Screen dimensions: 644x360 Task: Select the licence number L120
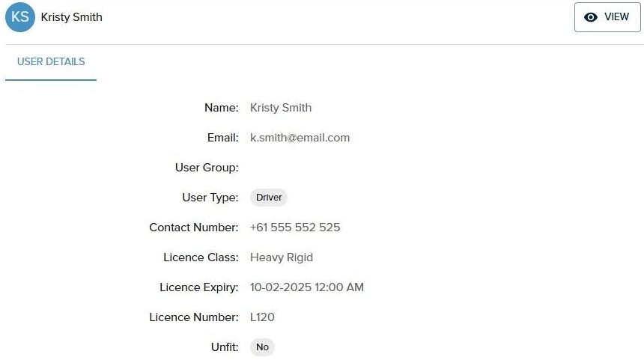click(x=262, y=317)
